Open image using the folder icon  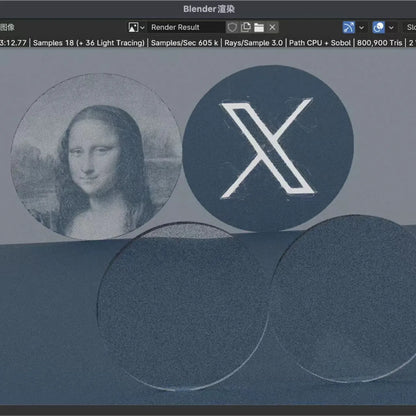point(259,27)
